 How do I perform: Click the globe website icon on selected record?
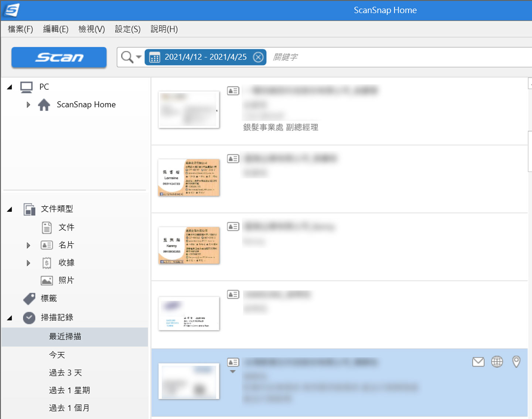(497, 362)
